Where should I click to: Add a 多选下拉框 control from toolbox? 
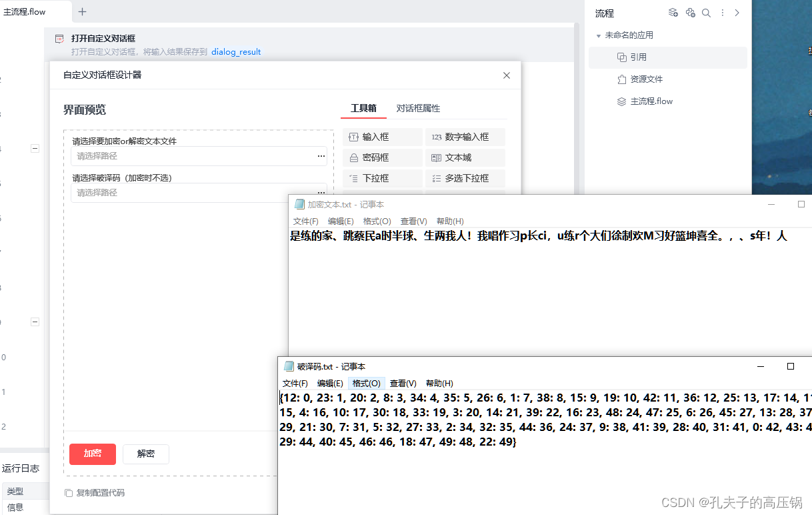465,178
